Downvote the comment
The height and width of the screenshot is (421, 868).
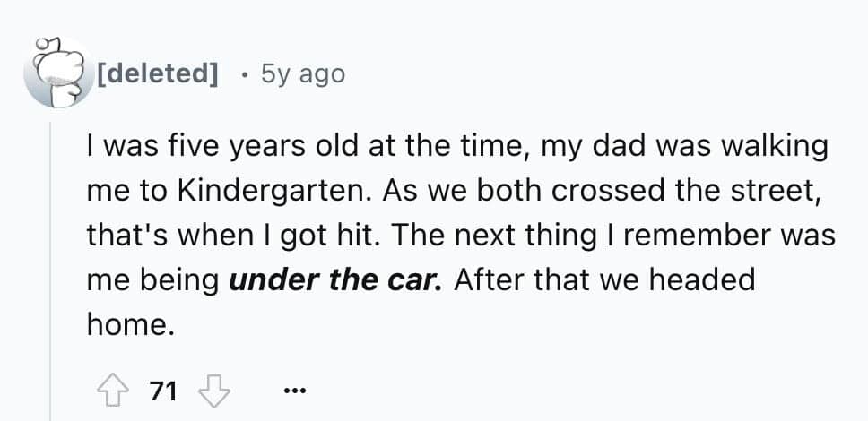213,391
